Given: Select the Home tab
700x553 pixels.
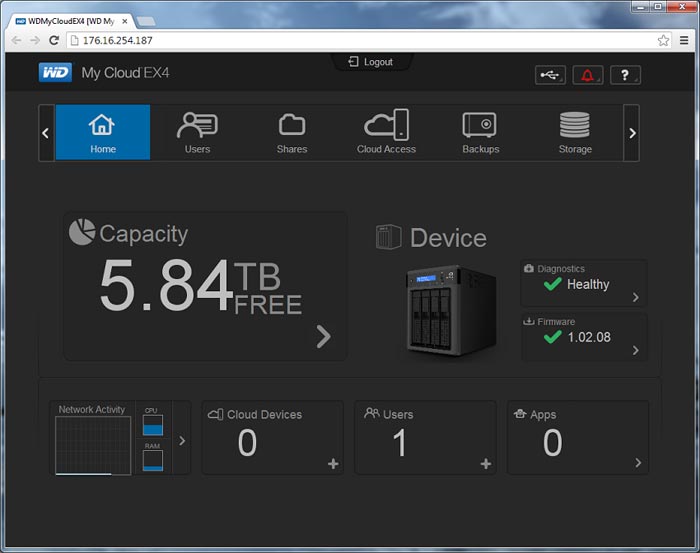Looking at the screenshot, I should (103, 133).
